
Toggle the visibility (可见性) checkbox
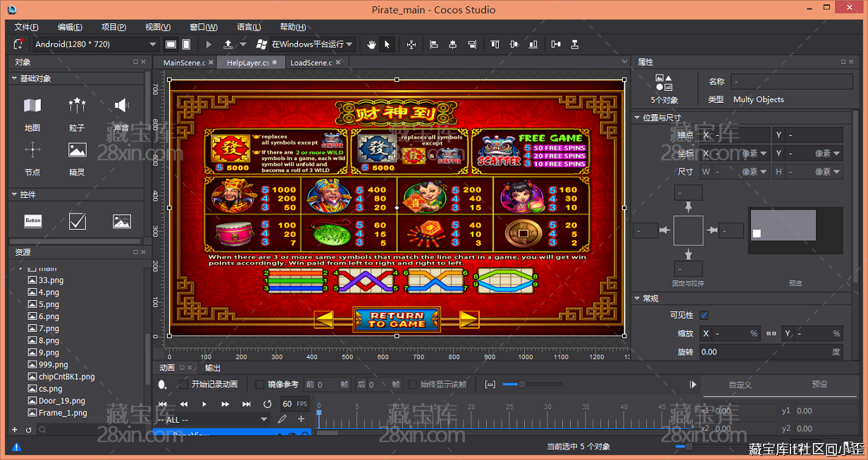704,315
